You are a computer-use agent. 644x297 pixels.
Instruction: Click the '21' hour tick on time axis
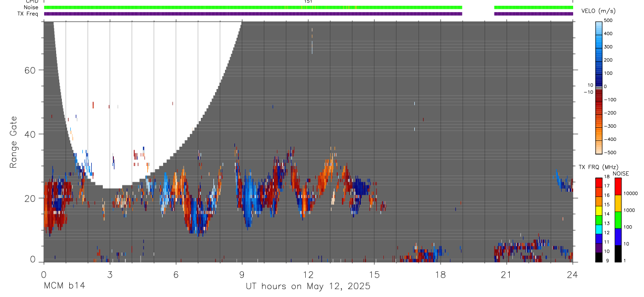coord(507,274)
